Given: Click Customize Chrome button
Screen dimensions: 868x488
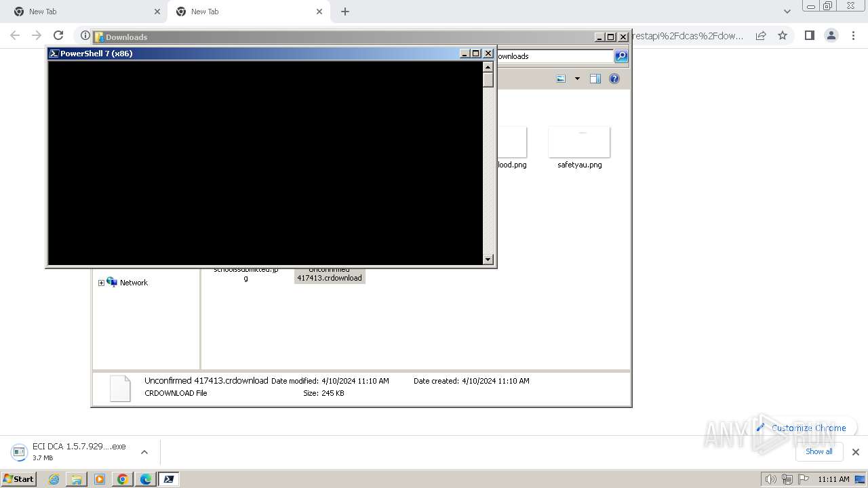Looking at the screenshot, I should (x=802, y=428).
